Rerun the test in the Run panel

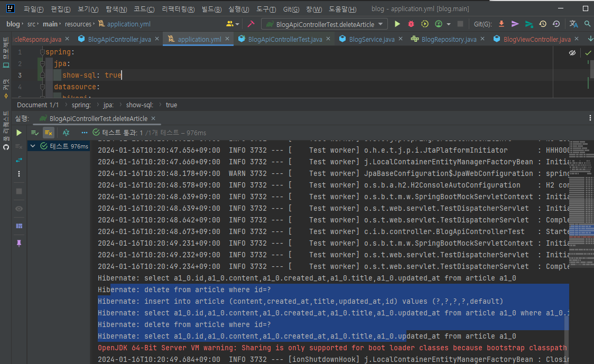[x=19, y=133]
